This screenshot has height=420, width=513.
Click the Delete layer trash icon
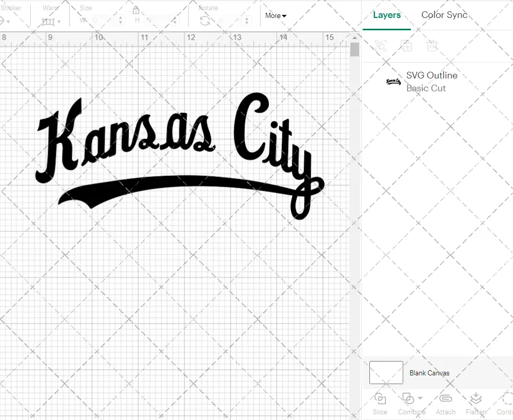point(432,46)
